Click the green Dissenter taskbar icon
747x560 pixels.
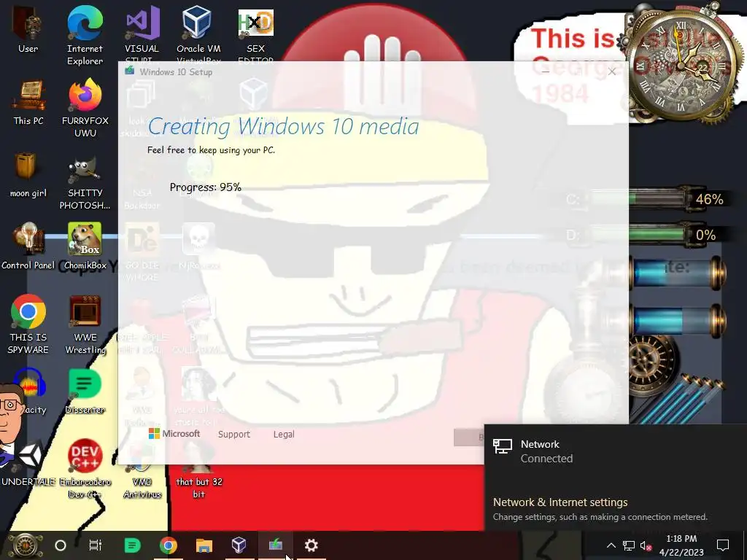click(x=132, y=545)
